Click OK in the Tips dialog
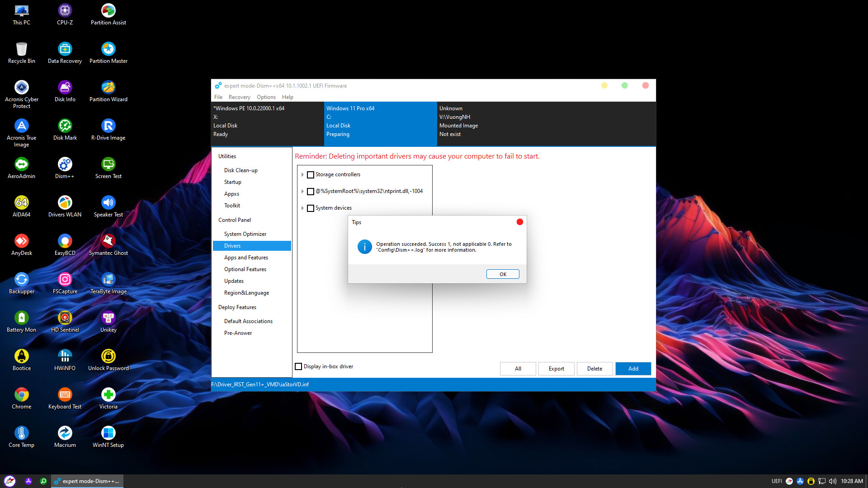 click(502, 274)
